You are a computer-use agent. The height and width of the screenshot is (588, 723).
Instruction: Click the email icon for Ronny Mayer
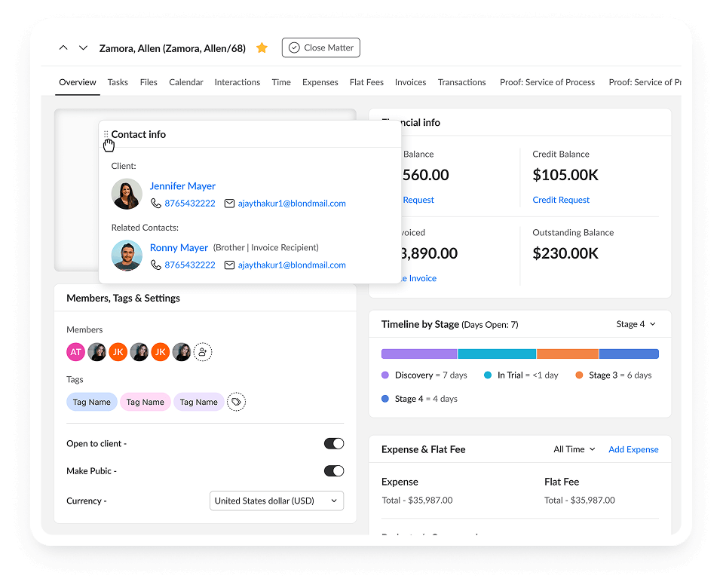(230, 265)
